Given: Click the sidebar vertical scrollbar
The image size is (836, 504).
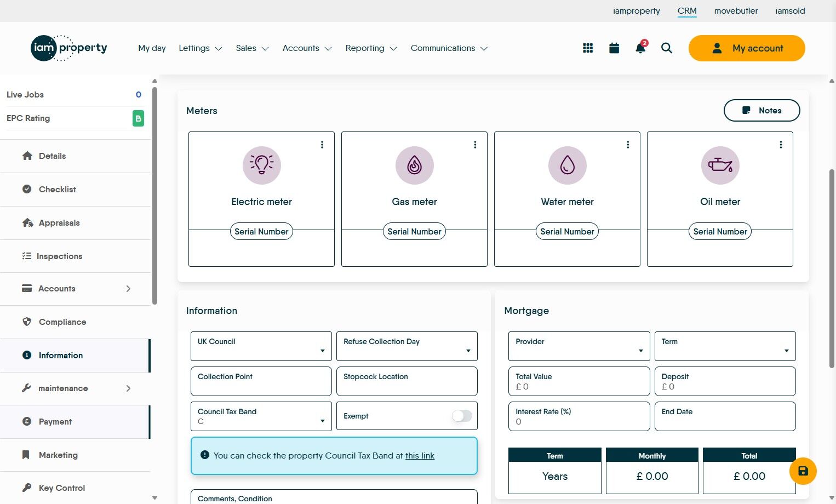Looking at the screenshot, I should click(154, 196).
